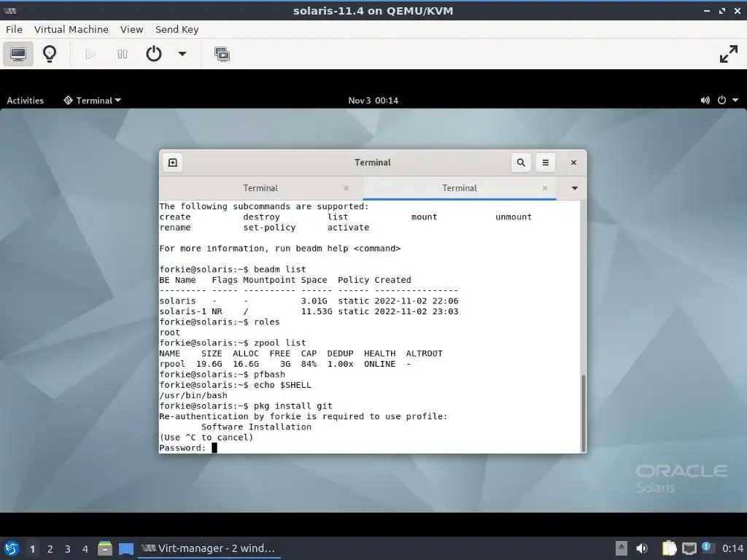The width and height of the screenshot is (747, 560).
Task: Switch to host workspace 3
Action: click(x=68, y=549)
